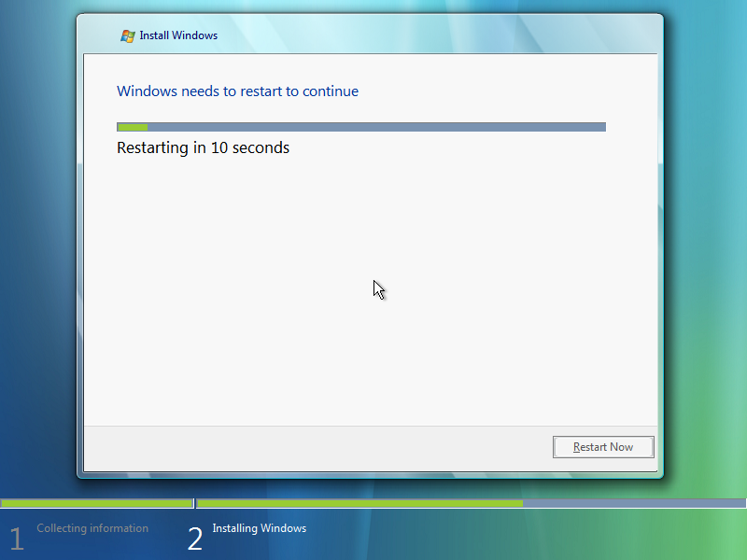Select the 'Windows needs to restart to continue' heading
The width and height of the screenshot is (747, 560).
tap(237, 91)
